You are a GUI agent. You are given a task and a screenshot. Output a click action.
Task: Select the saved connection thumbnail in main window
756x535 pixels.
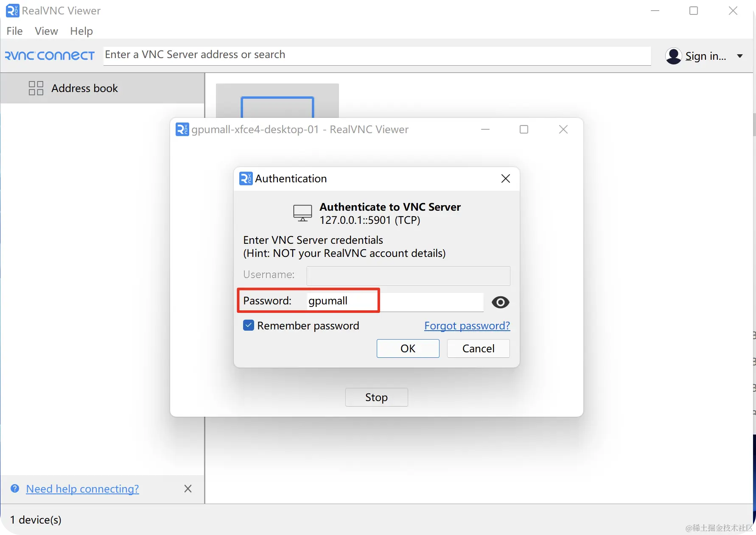point(277,101)
